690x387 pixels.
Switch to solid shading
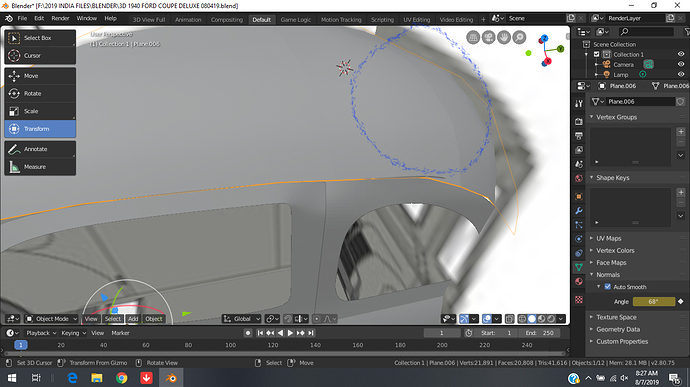(x=532, y=319)
